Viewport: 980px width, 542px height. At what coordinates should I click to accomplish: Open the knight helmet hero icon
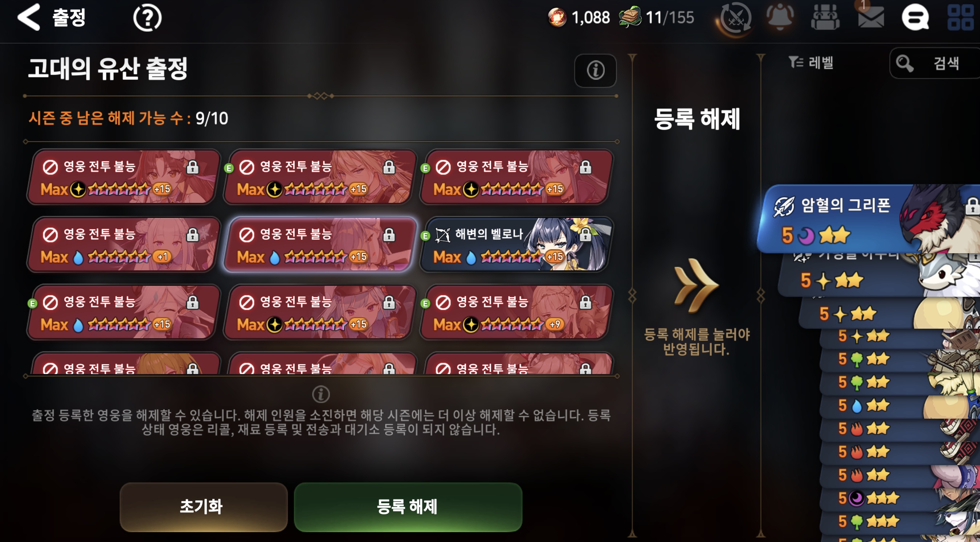pyautogui.click(x=825, y=17)
